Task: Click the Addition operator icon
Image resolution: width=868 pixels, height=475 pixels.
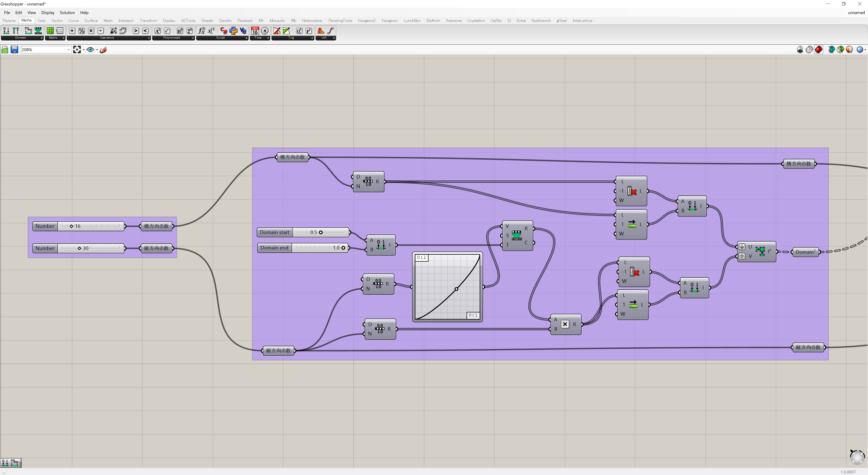Action: 72,31
